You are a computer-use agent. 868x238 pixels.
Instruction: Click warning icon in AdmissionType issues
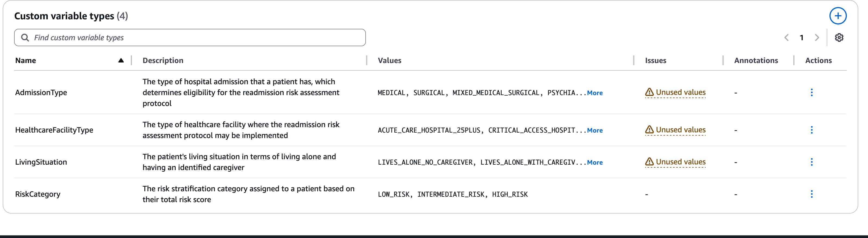click(649, 92)
